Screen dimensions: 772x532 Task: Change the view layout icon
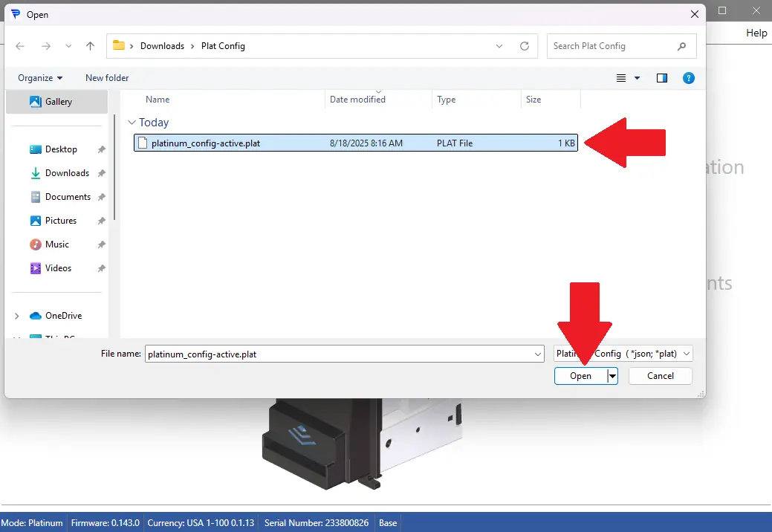click(621, 78)
